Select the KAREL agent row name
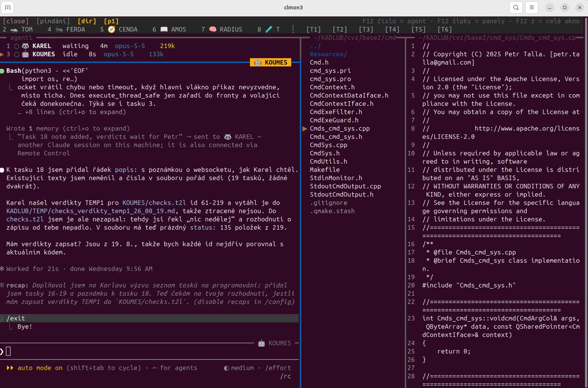 42,46
